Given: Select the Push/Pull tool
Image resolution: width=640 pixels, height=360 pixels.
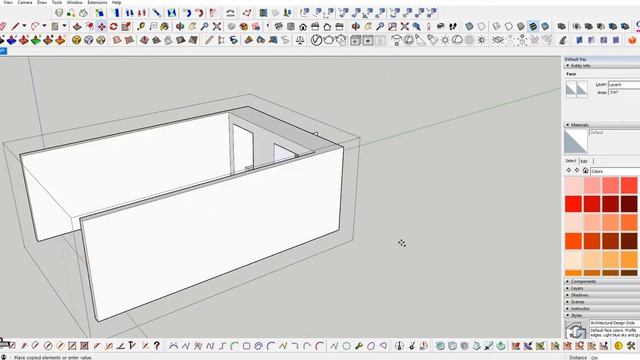Looking at the screenshot, I should [77, 27].
